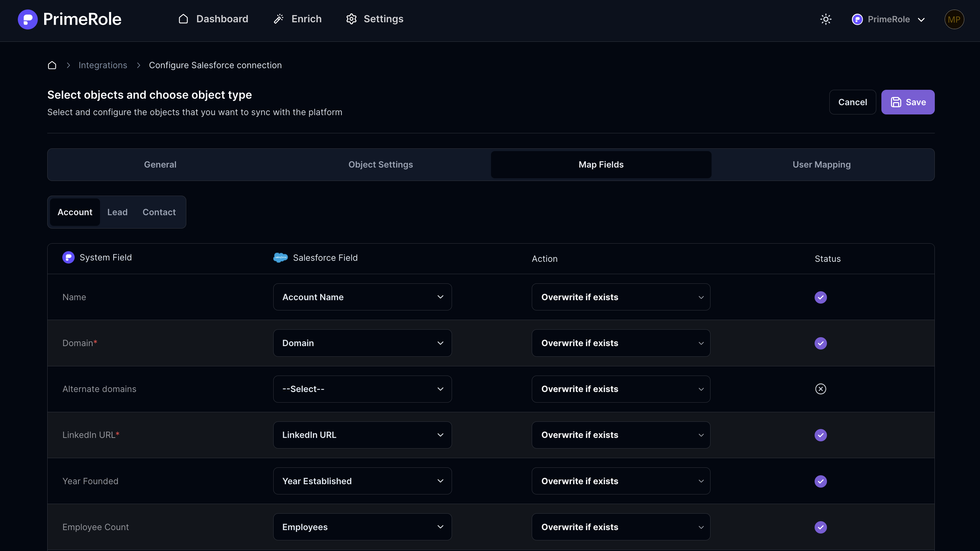The width and height of the screenshot is (980, 551).
Task: Click the LinkedIn URL row checkmark status
Action: (x=820, y=435)
